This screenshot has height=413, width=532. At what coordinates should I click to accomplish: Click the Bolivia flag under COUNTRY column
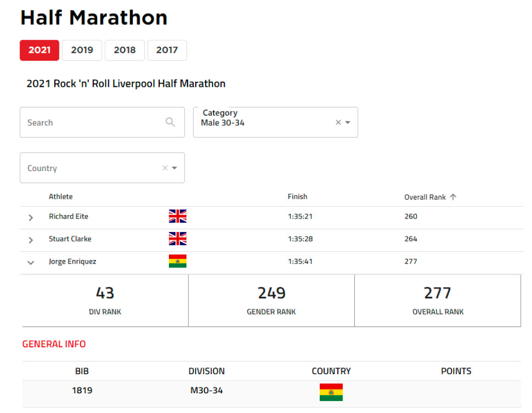pyautogui.click(x=331, y=392)
